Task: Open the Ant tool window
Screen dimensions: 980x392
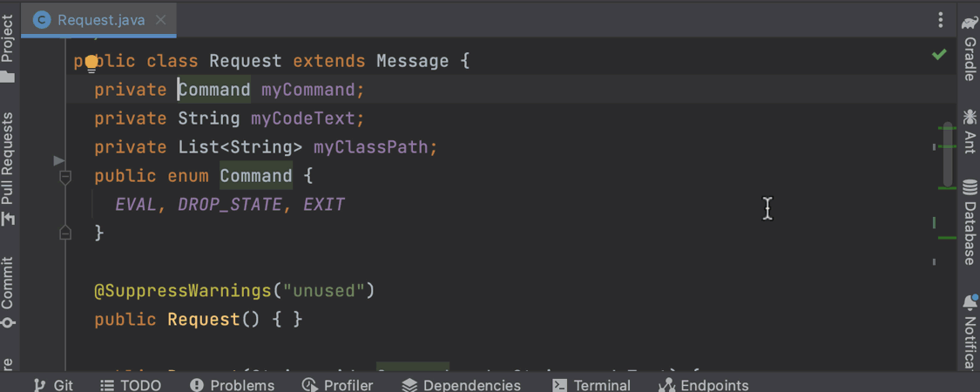Action: (969, 131)
